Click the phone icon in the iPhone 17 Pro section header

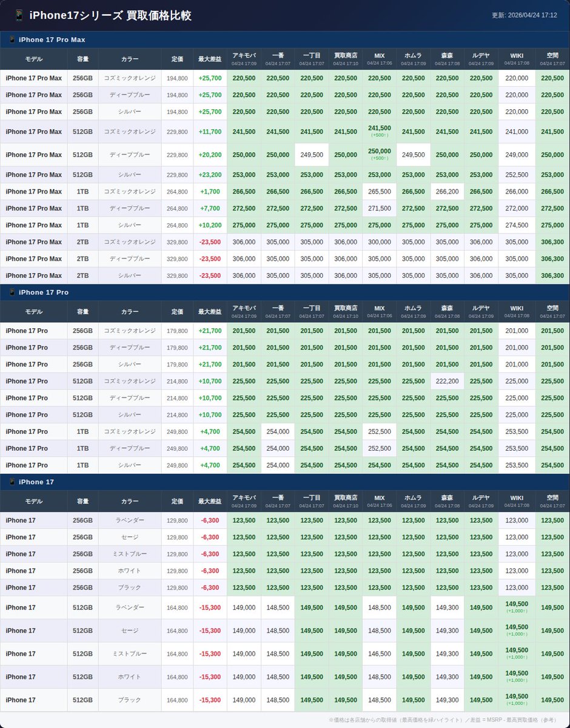click(12, 292)
